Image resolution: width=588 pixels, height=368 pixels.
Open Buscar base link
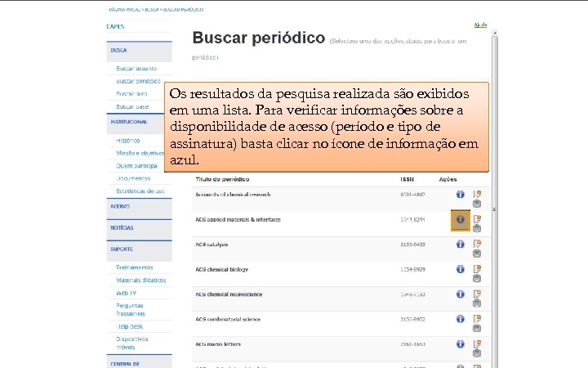click(132, 106)
